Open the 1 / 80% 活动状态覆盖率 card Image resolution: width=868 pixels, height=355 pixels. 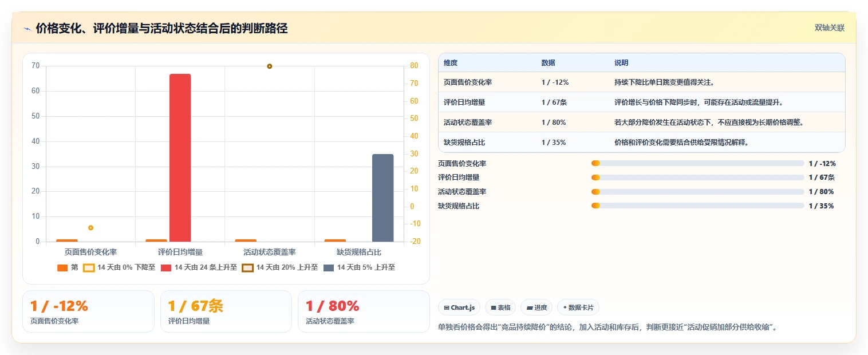(364, 311)
